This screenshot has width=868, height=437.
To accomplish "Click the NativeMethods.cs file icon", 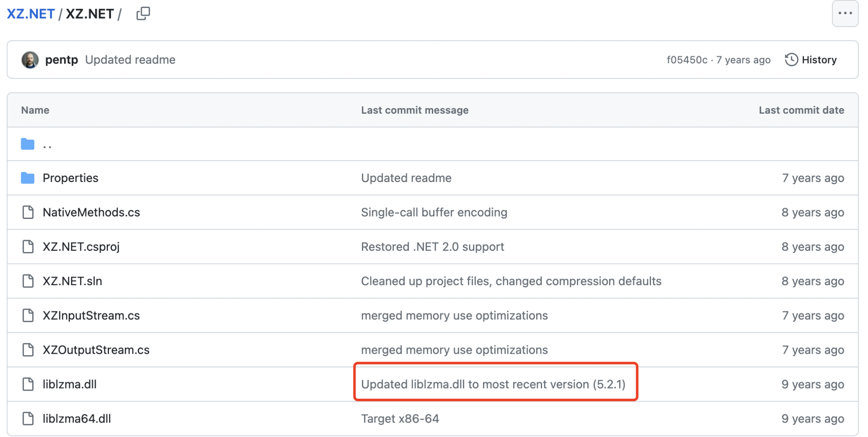I will coord(28,212).
